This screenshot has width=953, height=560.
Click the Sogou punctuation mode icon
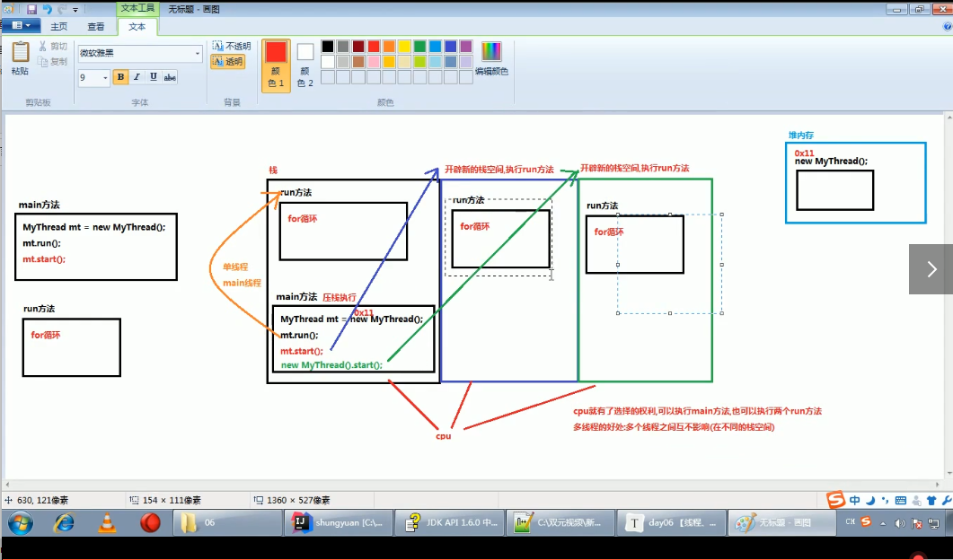click(x=885, y=501)
